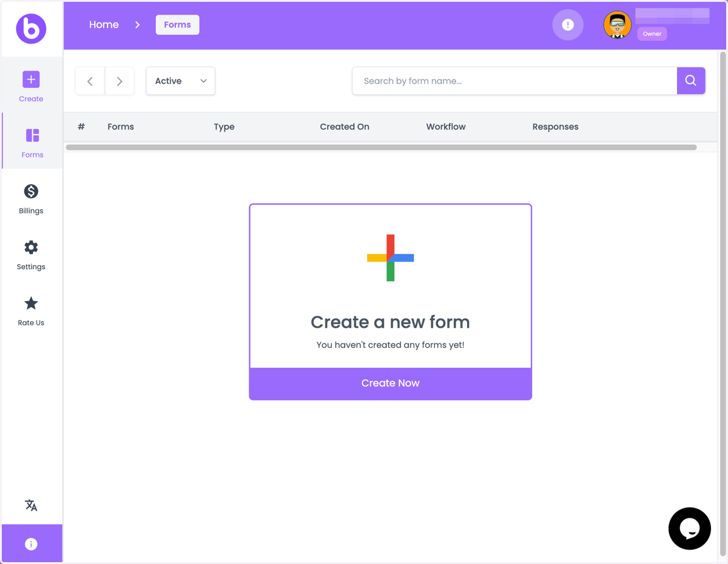Open Settings from the sidebar
Image resolution: width=728 pixels, height=564 pixels.
pyautogui.click(x=31, y=255)
